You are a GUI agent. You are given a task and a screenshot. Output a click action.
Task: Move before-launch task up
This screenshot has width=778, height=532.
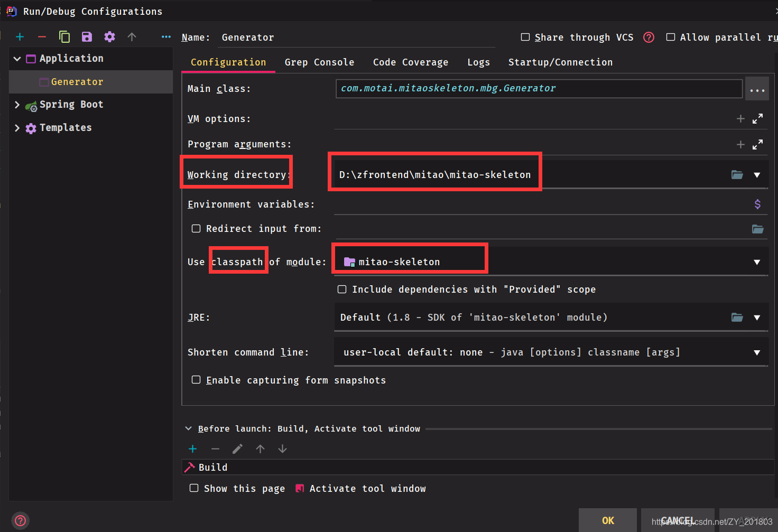pyautogui.click(x=260, y=449)
